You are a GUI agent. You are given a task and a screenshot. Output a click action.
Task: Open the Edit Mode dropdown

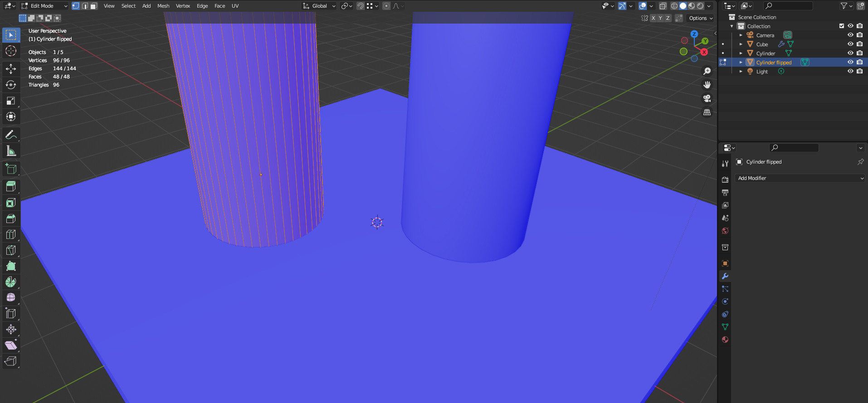44,6
